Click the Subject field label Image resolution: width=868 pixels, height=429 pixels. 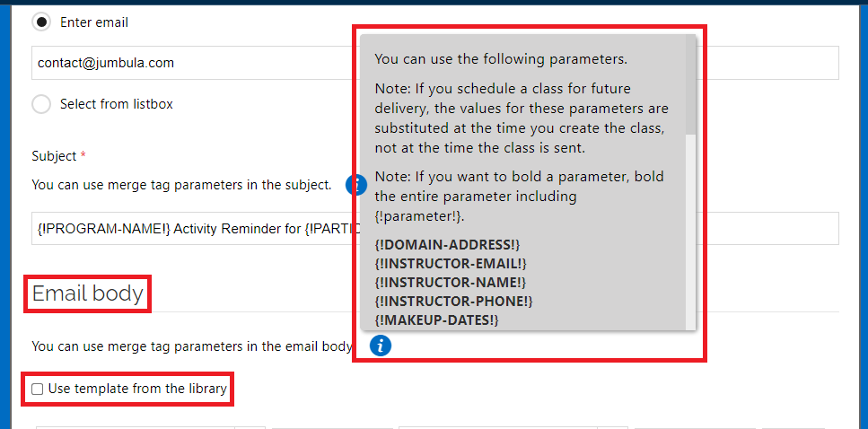(54, 156)
